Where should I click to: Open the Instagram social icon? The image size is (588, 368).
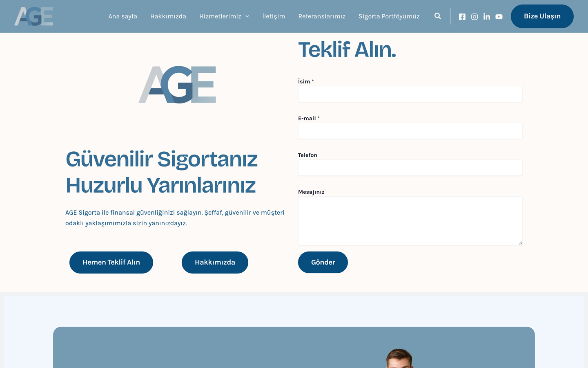pyautogui.click(x=474, y=17)
